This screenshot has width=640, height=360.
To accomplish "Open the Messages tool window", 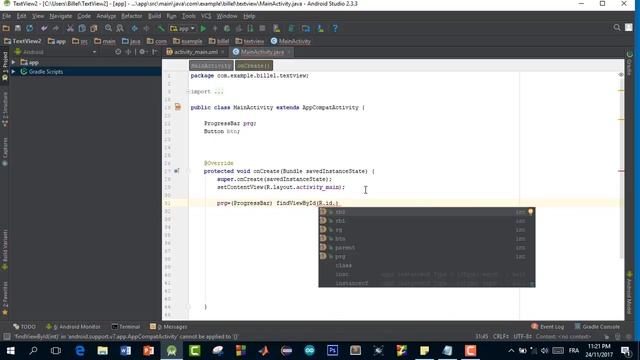I will 169,327.
